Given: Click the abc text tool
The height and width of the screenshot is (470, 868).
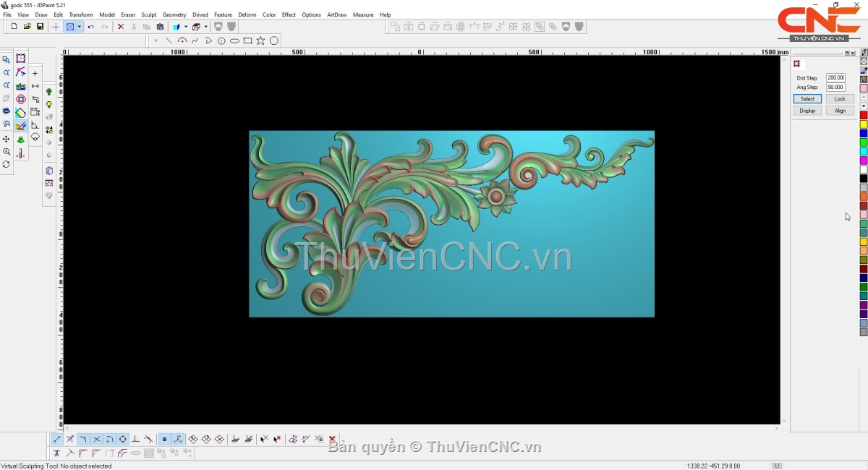Looking at the screenshot, I should [20, 86].
